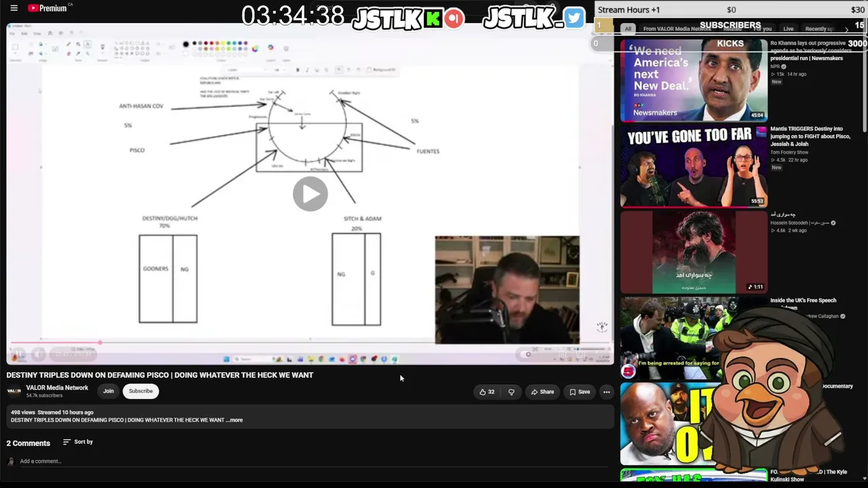Share this video
Viewport: 868px width, 488px height.
[542, 392]
